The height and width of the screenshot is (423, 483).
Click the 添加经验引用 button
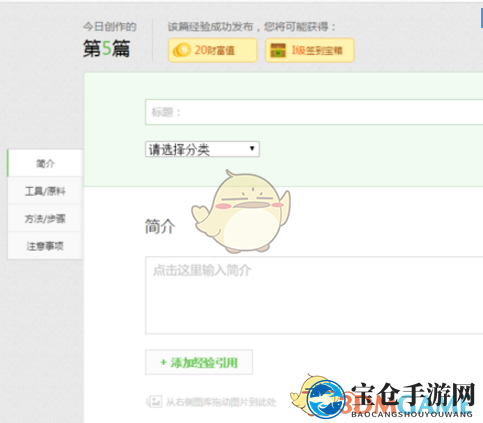click(199, 362)
